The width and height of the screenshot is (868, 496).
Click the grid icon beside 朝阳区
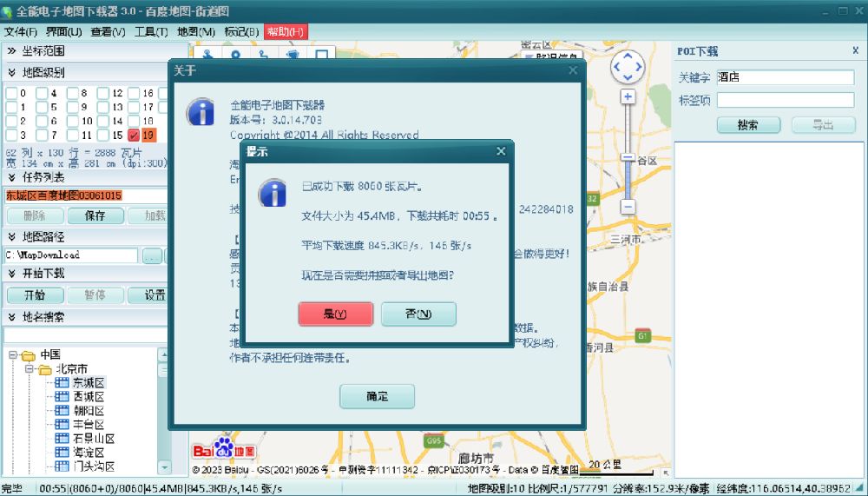click(x=62, y=411)
